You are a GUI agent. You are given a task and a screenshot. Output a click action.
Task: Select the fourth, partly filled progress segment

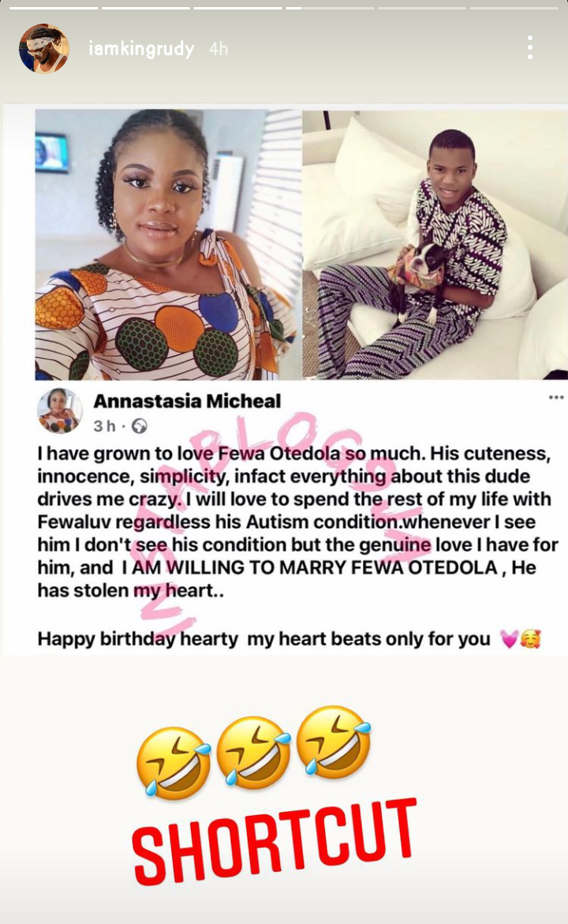pos(330,8)
